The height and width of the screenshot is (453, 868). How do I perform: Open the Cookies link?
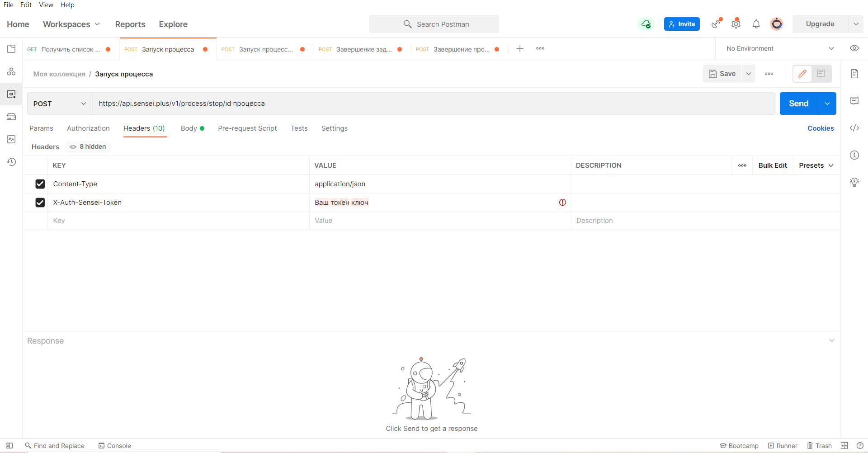point(821,128)
